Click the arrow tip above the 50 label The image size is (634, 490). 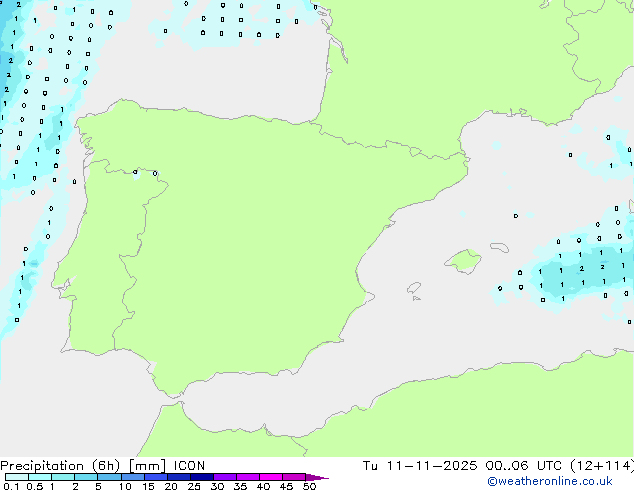click(x=317, y=477)
